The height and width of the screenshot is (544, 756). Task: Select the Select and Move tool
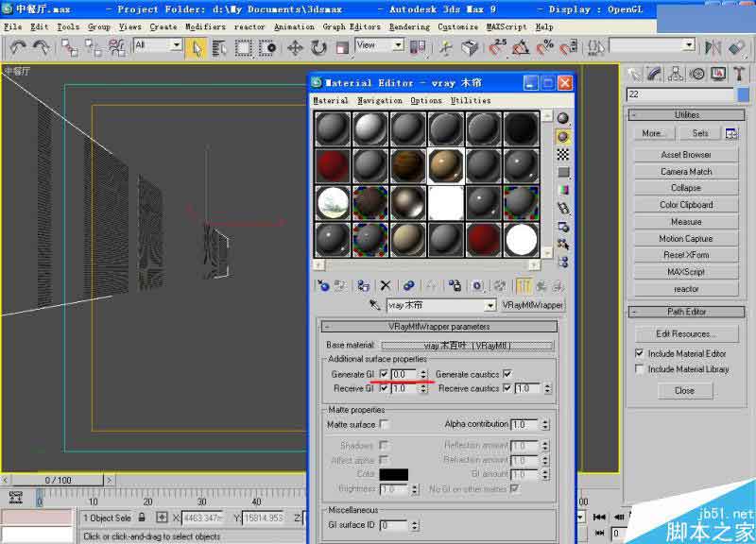click(294, 45)
